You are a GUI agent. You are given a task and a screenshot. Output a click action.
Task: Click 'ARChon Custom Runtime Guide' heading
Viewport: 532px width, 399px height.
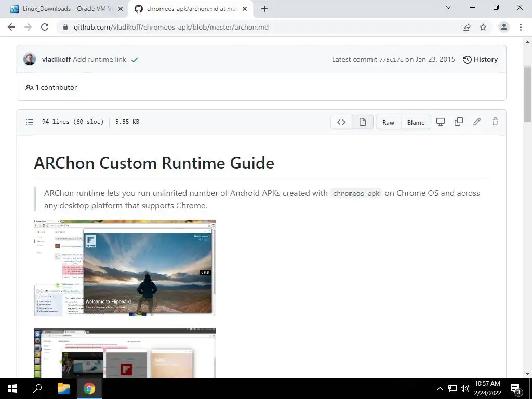[154, 163]
